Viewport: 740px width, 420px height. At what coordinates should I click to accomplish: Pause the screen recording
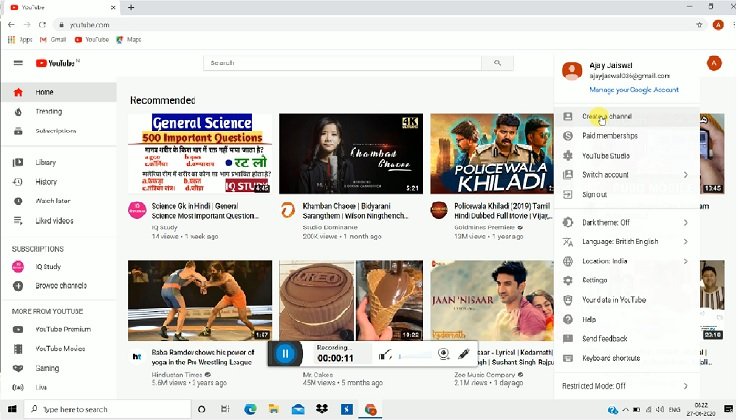point(286,353)
